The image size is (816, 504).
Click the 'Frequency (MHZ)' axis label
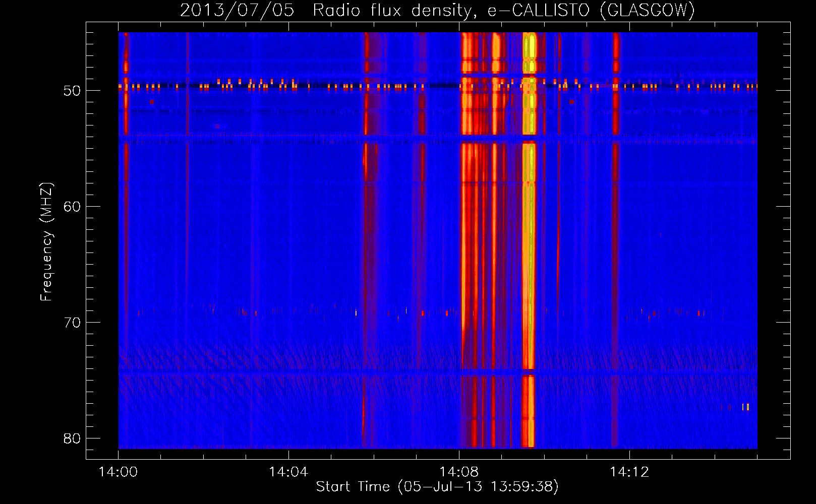click(46, 242)
